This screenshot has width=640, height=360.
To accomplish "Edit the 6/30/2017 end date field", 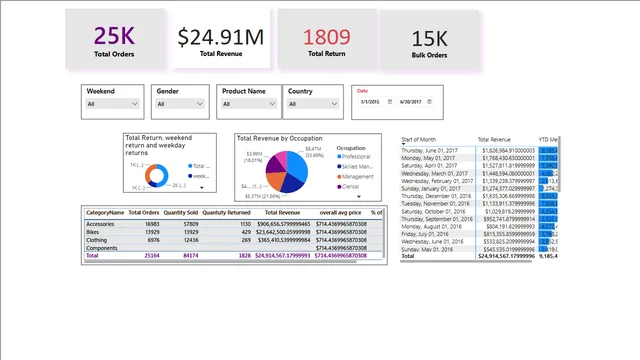I will click(411, 102).
